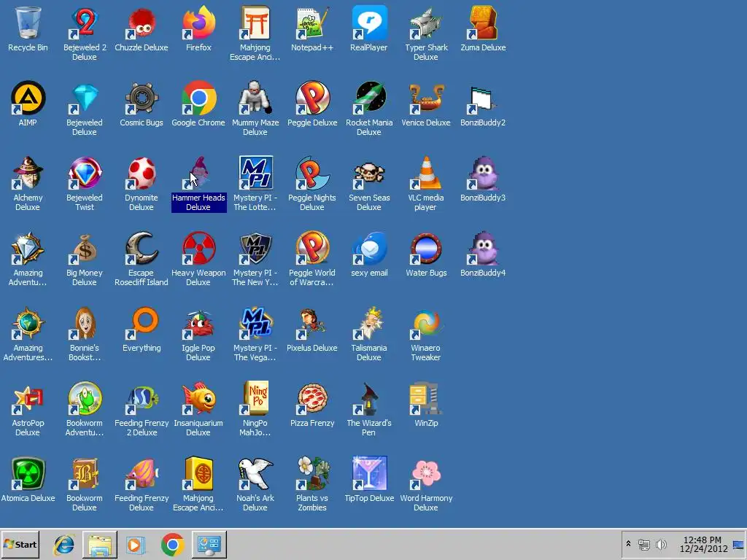Select Big Money Deluxe money bag
This screenshot has width=747, height=560.
coord(85,248)
